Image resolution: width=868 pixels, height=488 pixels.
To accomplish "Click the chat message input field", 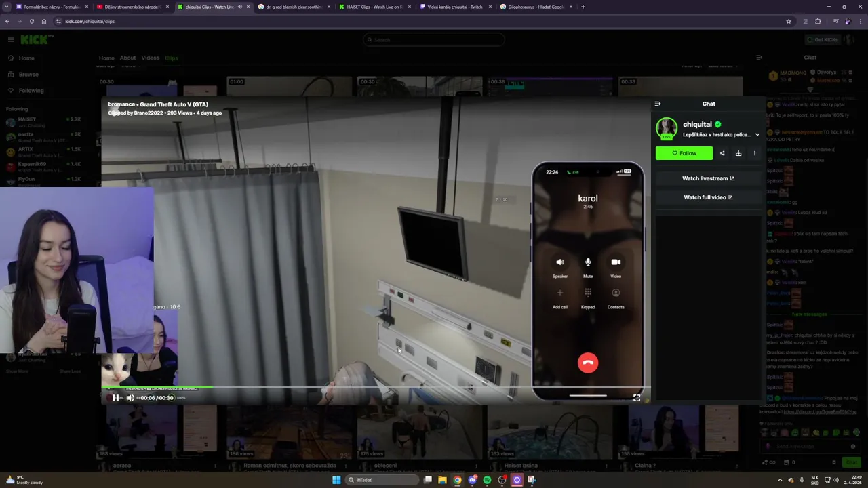I will tap(810, 446).
